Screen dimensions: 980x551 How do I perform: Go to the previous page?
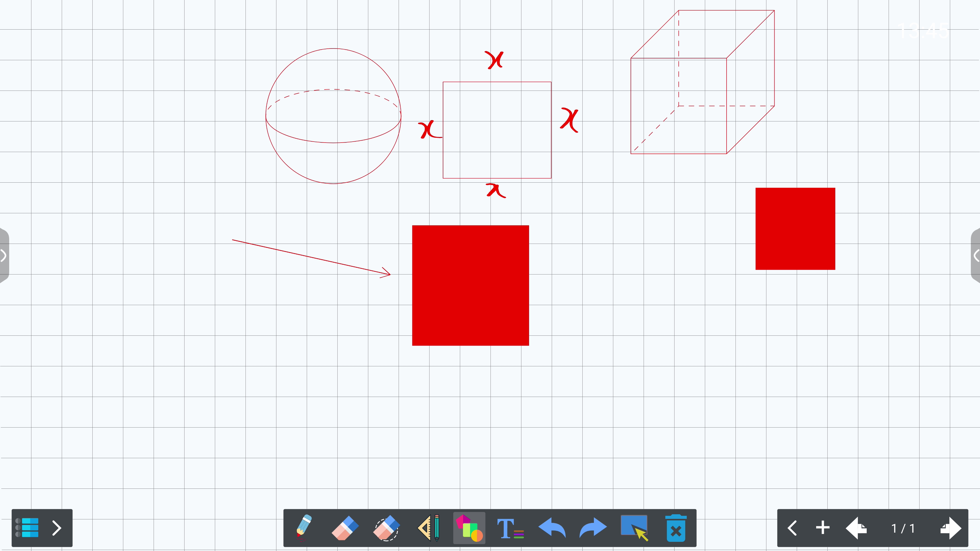(856, 528)
